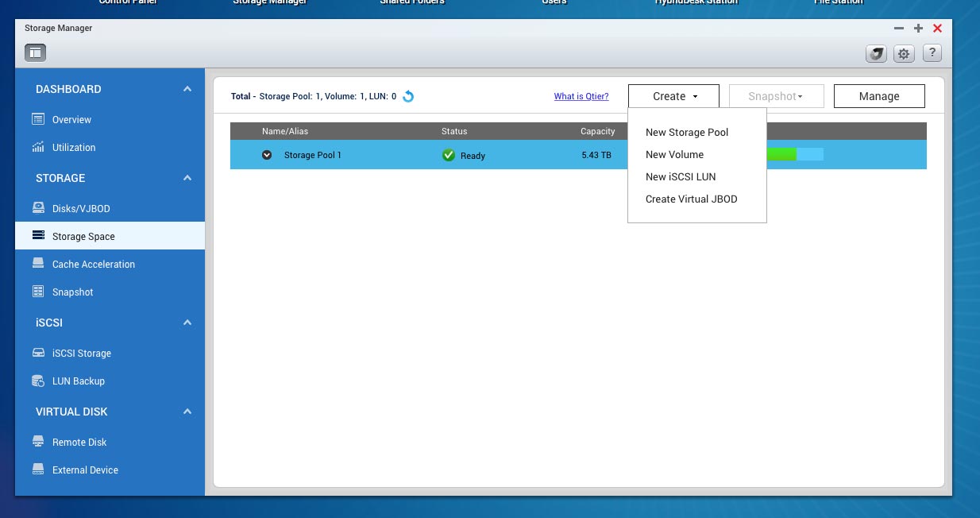980x518 pixels.
Task: Select Create Virtual JBOD menu entry
Action: click(691, 199)
